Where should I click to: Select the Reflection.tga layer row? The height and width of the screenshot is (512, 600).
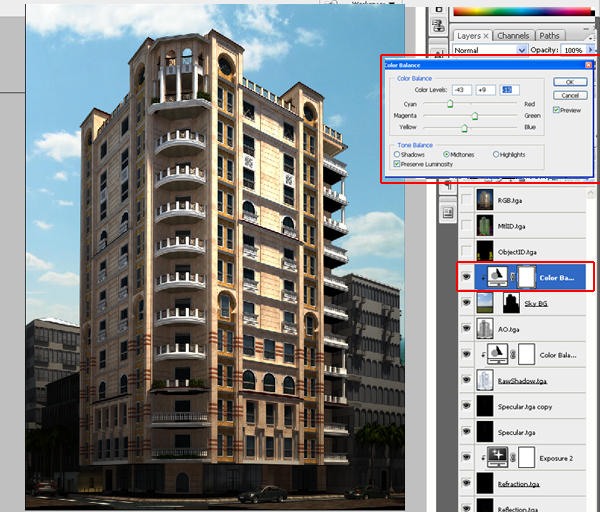click(523, 505)
